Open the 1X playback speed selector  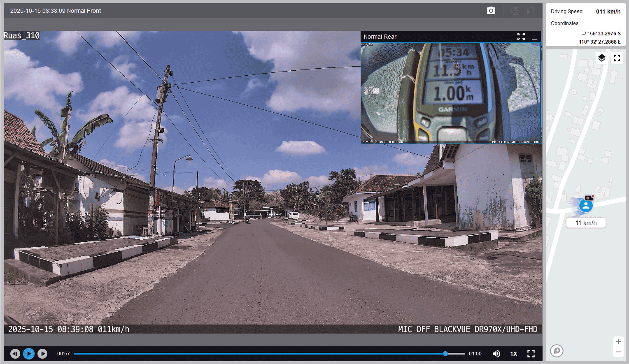513,354
